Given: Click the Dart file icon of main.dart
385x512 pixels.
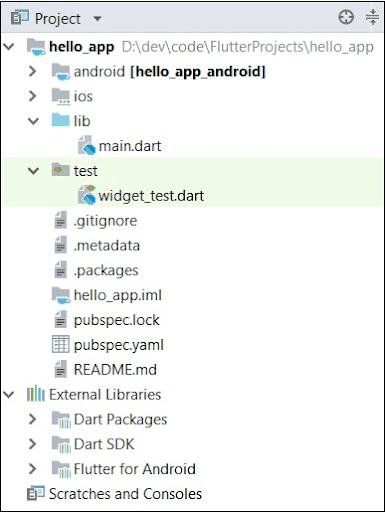Looking at the screenshot, I should [x=87, y=145].
